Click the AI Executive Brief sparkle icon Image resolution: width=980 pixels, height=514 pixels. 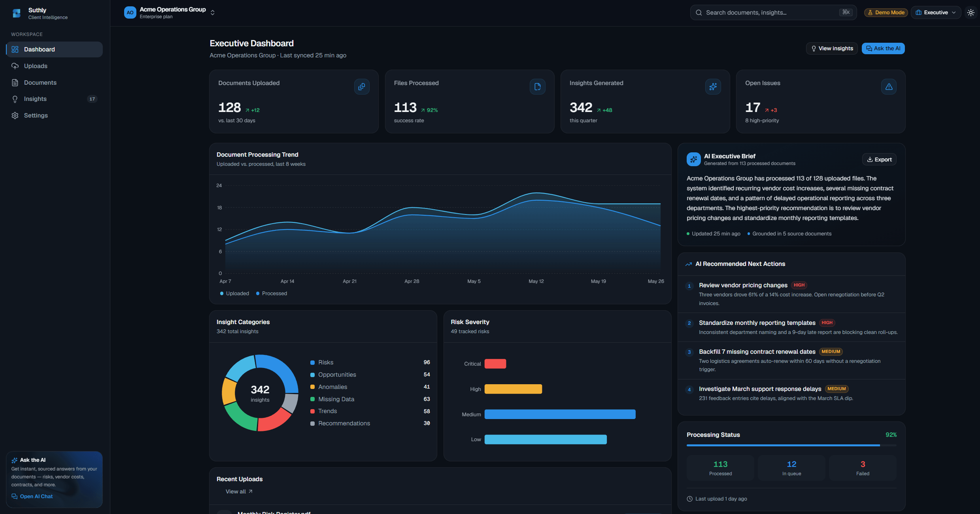point(693,159)
